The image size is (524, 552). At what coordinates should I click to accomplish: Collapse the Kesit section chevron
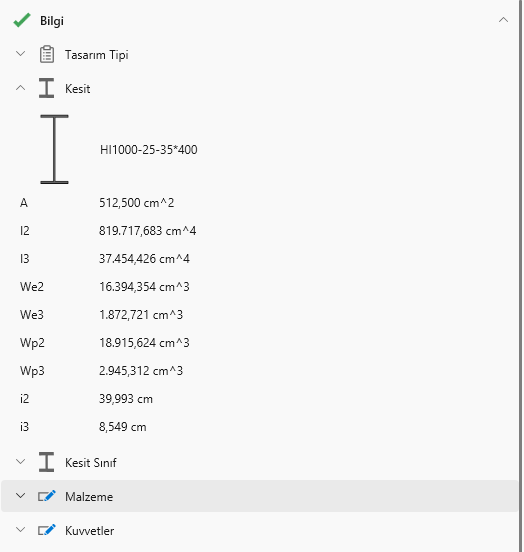[x=21, y=88]
